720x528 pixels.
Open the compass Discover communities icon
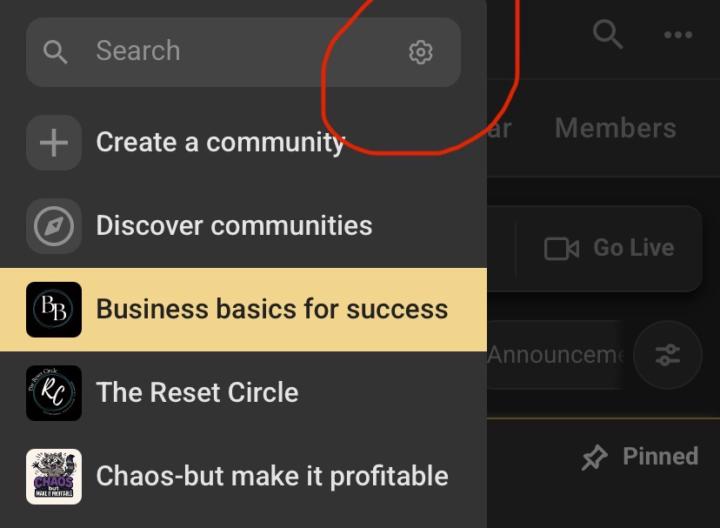coord(54,226)
